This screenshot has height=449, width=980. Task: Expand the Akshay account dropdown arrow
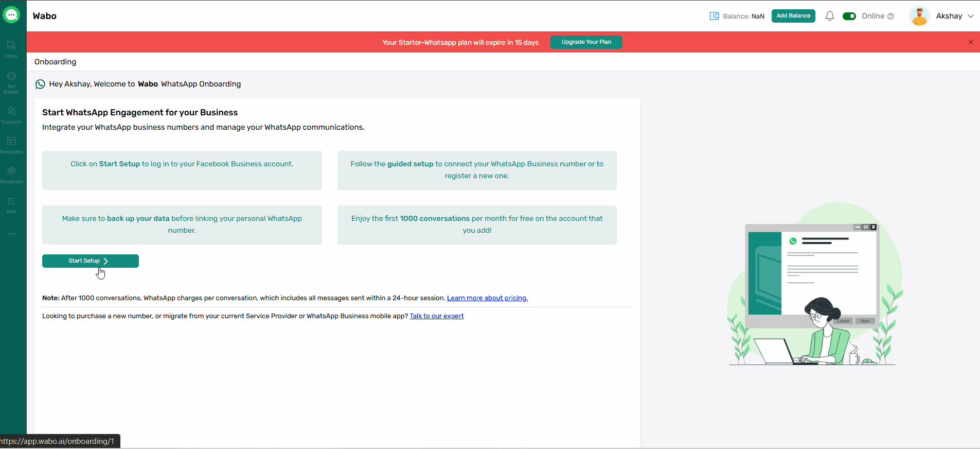(971, 16)
